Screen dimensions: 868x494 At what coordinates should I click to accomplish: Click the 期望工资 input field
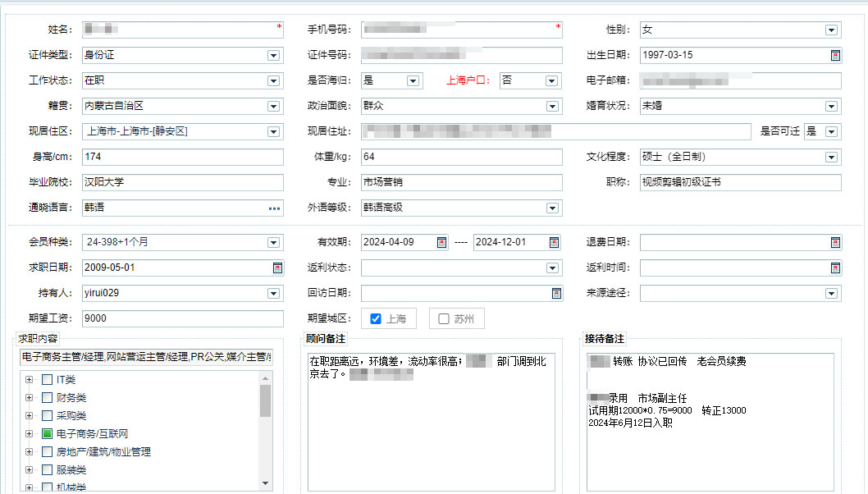coord(183,319)
